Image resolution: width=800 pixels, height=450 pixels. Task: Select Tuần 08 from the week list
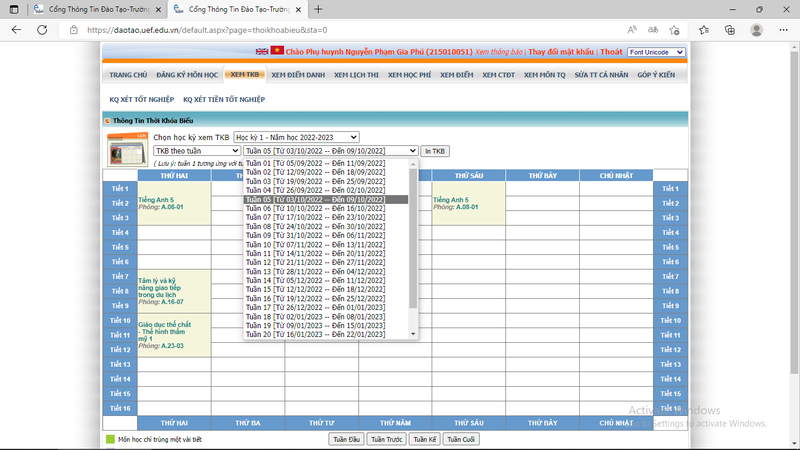(x=315, y=226)
